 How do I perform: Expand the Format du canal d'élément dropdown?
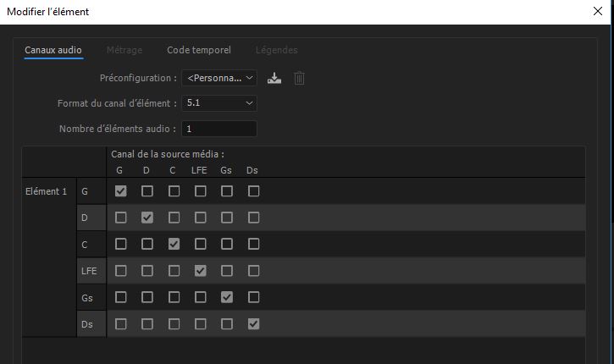point(220,103)
